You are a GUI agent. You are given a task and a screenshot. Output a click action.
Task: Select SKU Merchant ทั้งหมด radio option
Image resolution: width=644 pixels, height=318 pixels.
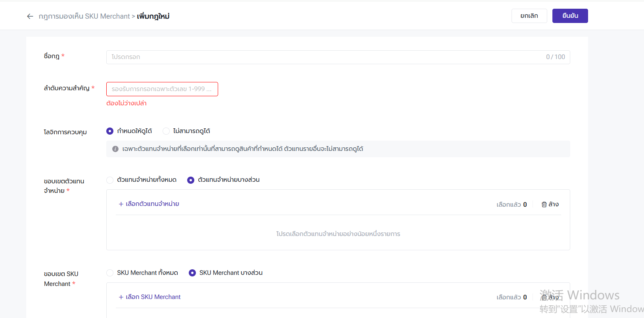click(110, 273)
